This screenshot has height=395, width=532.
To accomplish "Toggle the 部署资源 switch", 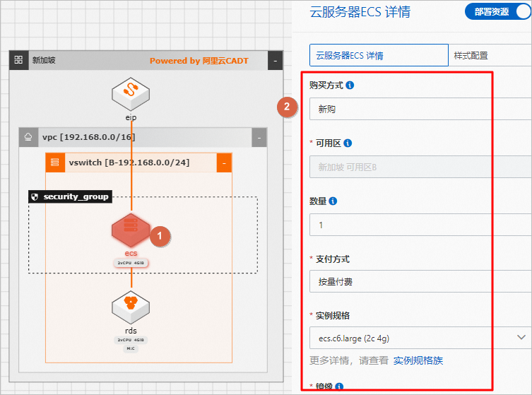I will (x=497, y=11).
